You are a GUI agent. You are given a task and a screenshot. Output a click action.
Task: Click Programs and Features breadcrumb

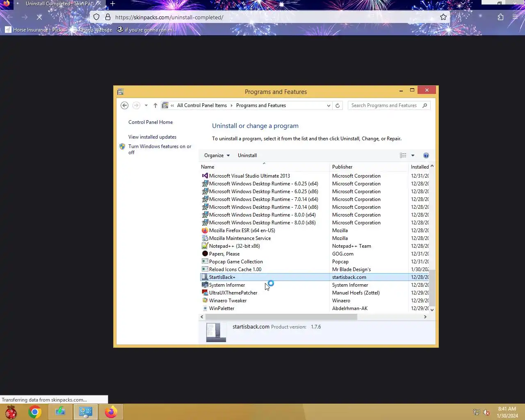point(261,105)
